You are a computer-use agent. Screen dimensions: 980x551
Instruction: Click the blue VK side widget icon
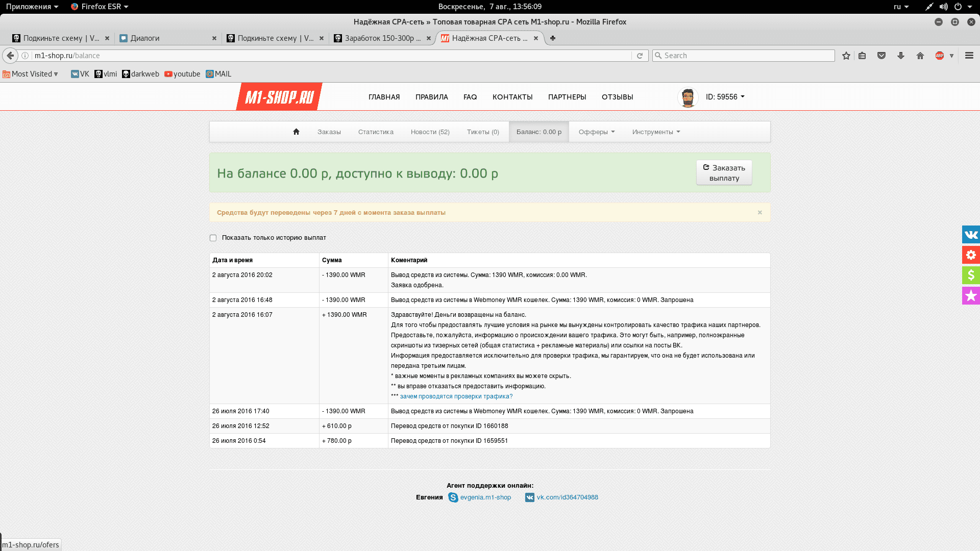(970, 235)
